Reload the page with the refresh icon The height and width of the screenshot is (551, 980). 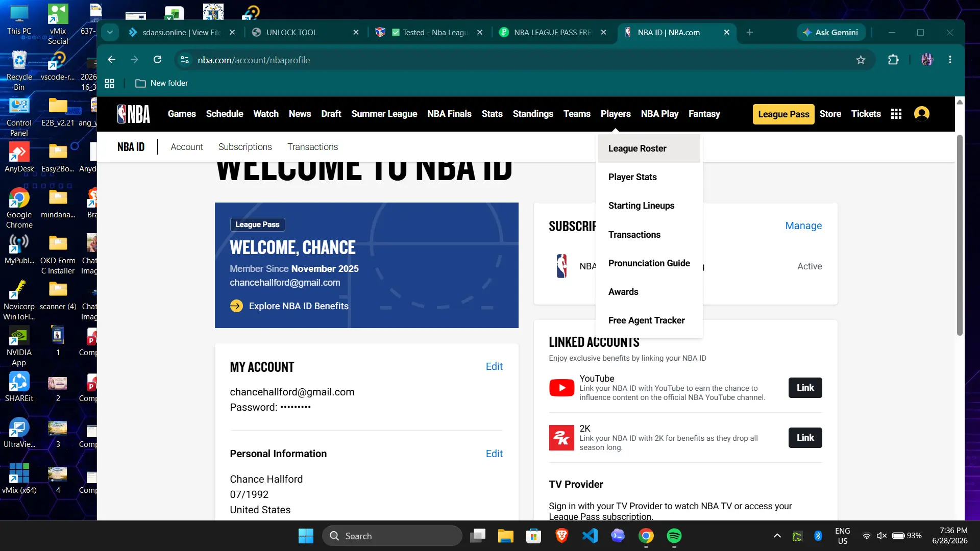(158, 60)
